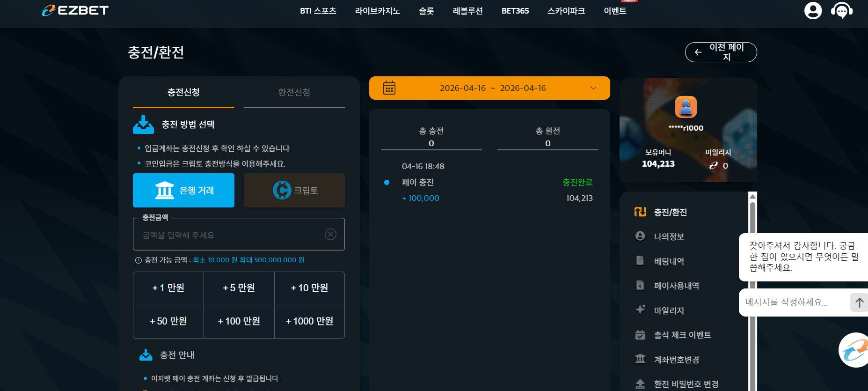The height and width of the screenshot is (391, 868).
Task: Click the 충전금액 amount input field
Action: 239,235
